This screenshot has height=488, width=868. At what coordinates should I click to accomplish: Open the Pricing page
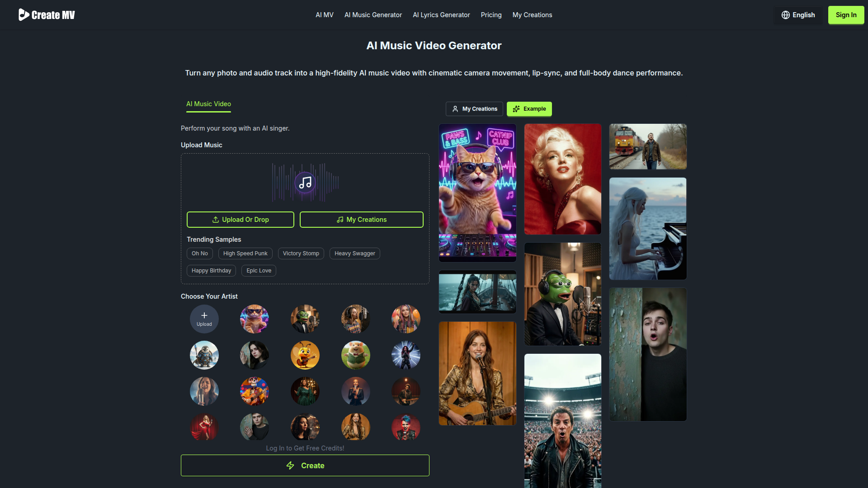[x=491, y=15]
